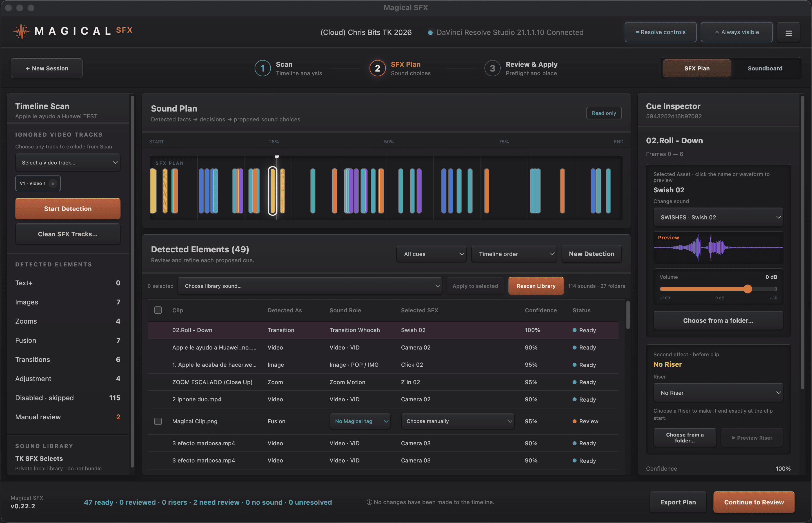Screen dimensions: 812x523
Task: Click the Selected SFX column header
Action: pyautogui.click(x=419, y=310)
